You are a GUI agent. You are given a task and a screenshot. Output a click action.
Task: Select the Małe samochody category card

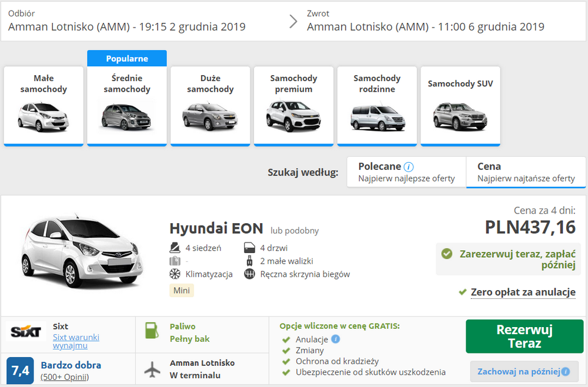44,106
